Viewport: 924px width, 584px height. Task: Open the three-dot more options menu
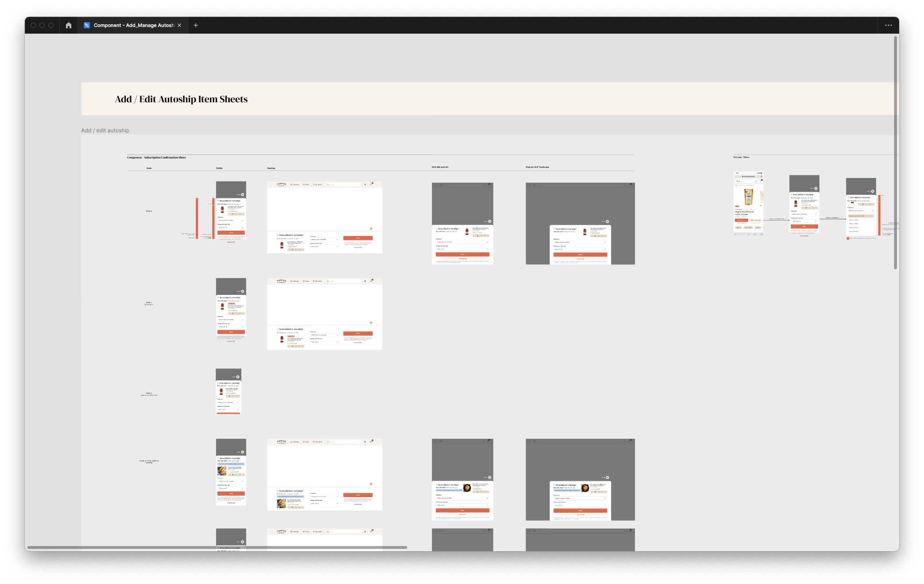(888, 25)
